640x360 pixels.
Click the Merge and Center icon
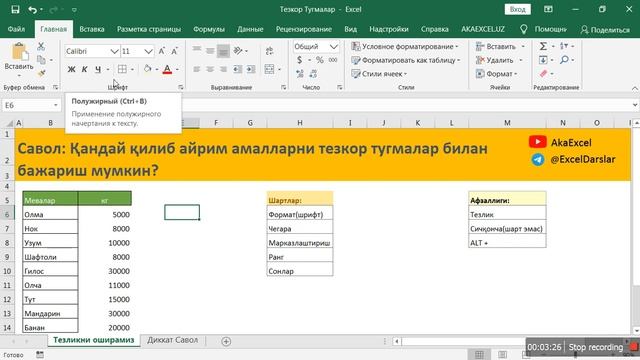pos(269,69)
